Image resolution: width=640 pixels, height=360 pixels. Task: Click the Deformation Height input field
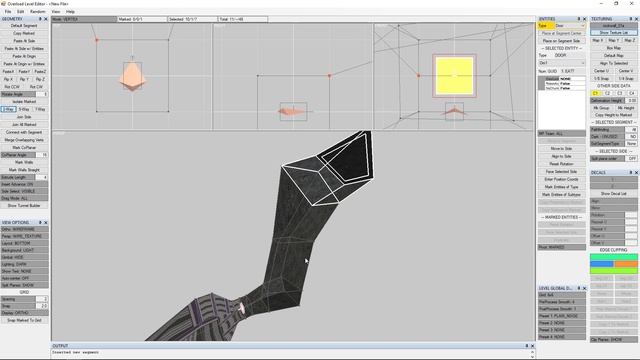(631, 100)
